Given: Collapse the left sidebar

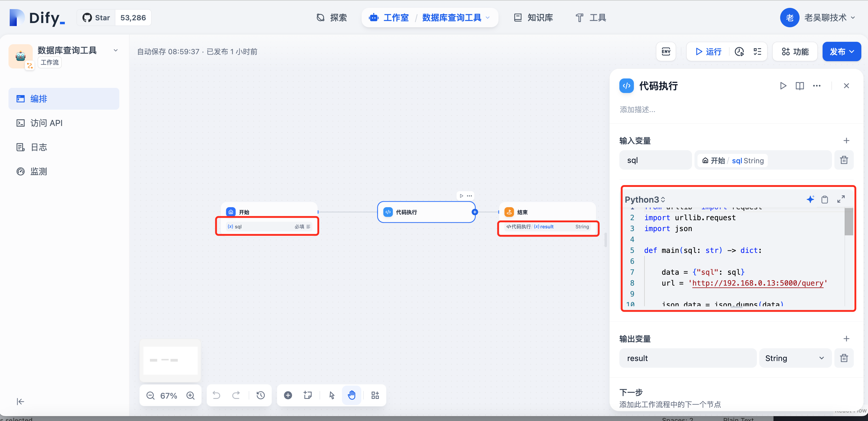Looking at the screenshot, I should (x=20, y=401).
